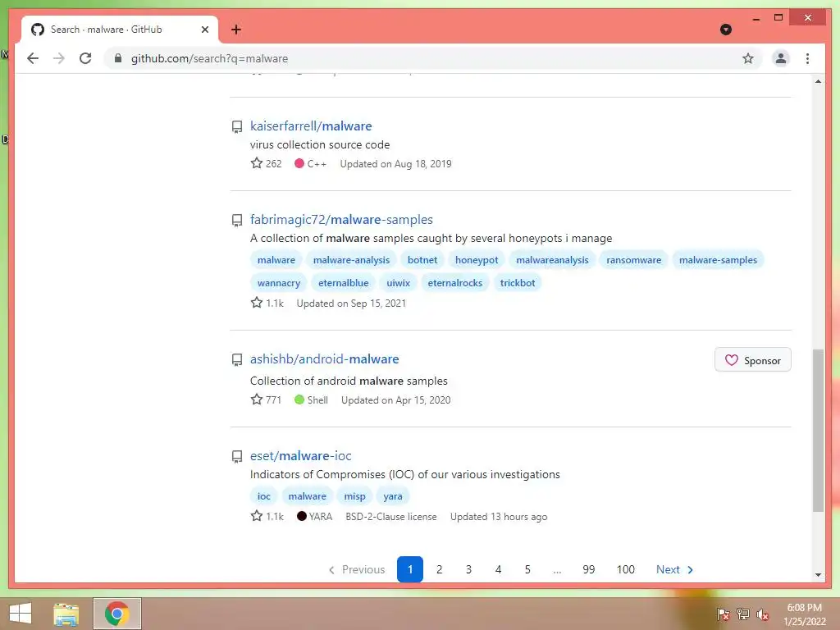Click the tab search dropdown arrow circle
The image size is (840, 630).
pyautogui.click(x=726, y=30)
